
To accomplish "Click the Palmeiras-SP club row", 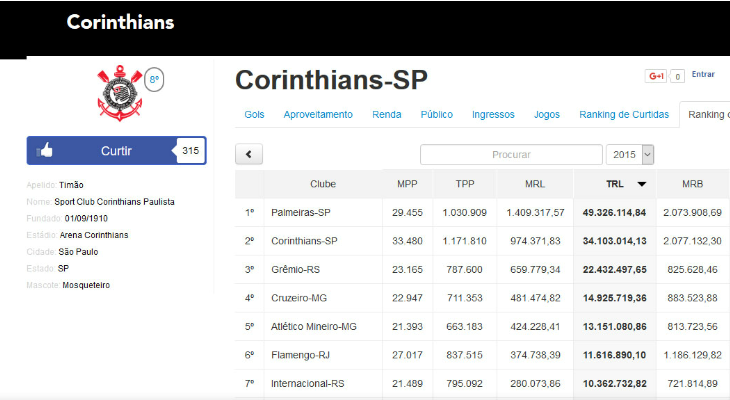I will point(303,212).
